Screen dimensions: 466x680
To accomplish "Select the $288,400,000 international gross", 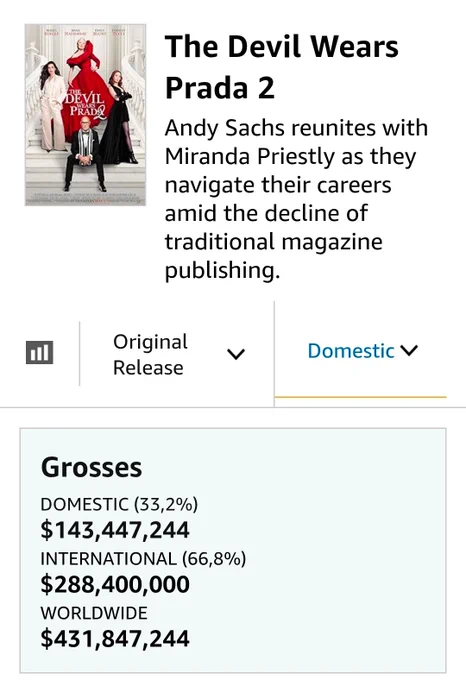I will [115, 584].
